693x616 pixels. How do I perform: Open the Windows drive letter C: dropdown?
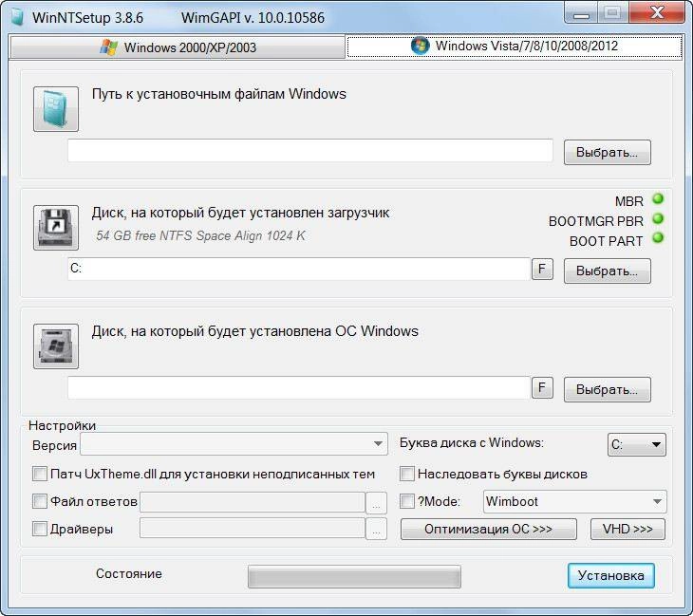click(637, 444)
